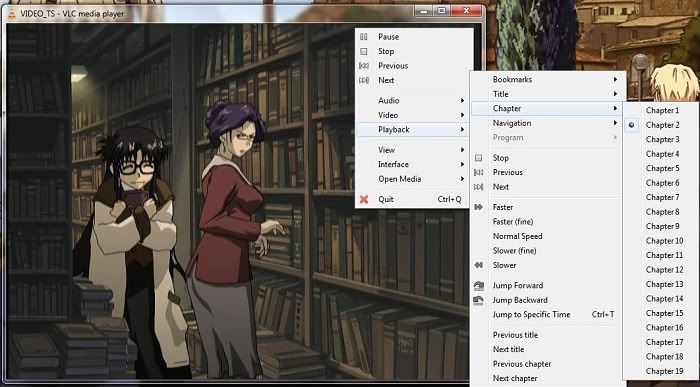The image size is (700, 387).
Task: Click the Next icon in Playback submenu
Action: [479, 187]
